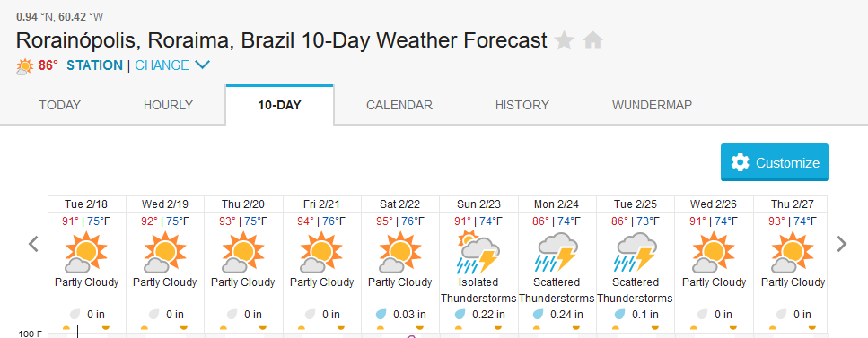Viewport: 868px width, 338px height.
Task: Expand the station CHANGE chevron
Action: [x=203, y=65]
